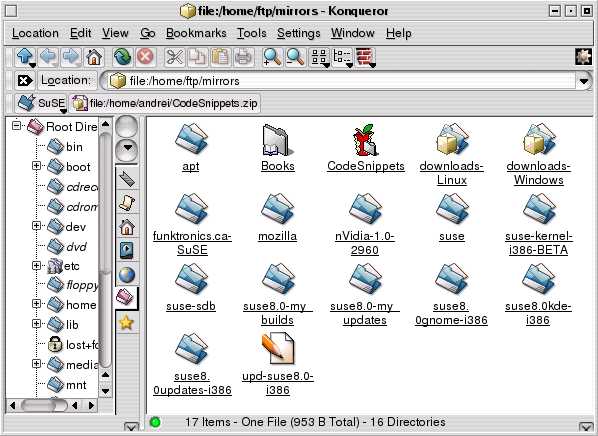
Task: Open the Bookmarks menu
Action: click(196, 33)
